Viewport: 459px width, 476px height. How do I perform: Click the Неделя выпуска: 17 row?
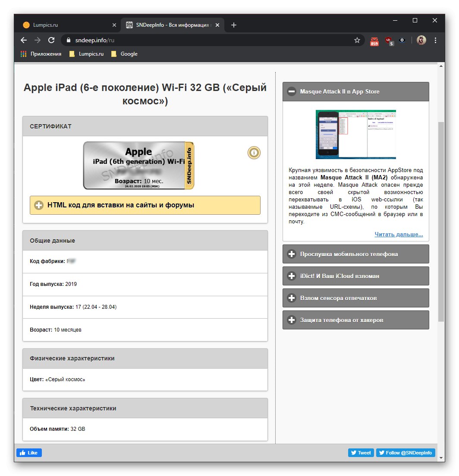145,307
